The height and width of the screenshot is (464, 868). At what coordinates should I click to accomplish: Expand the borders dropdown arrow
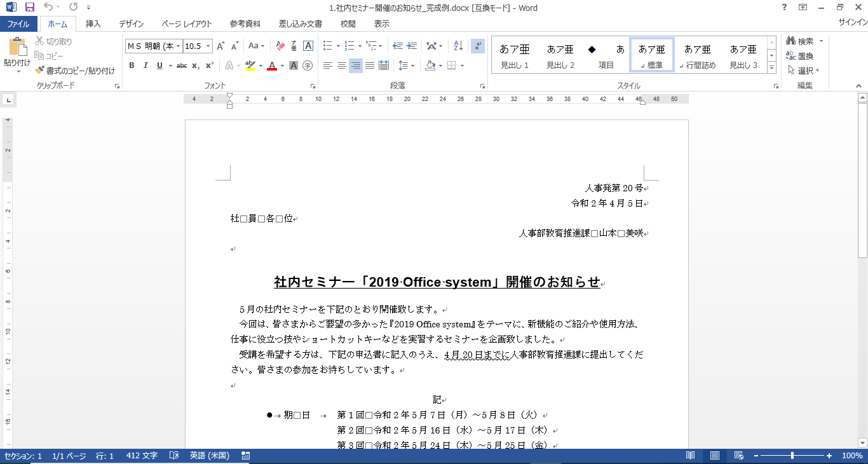462,65
